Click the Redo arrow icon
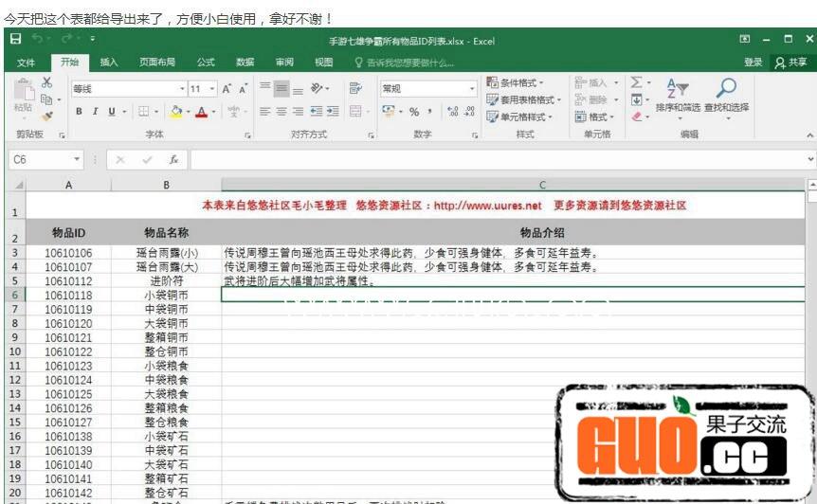The width and height of the screenshot is (817, 504). pos(66,39)
